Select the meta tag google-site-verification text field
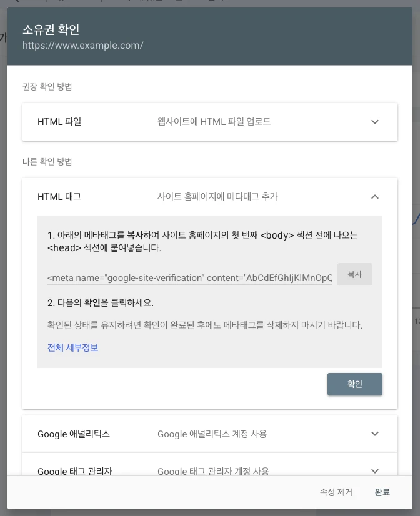 click(190, 278)
